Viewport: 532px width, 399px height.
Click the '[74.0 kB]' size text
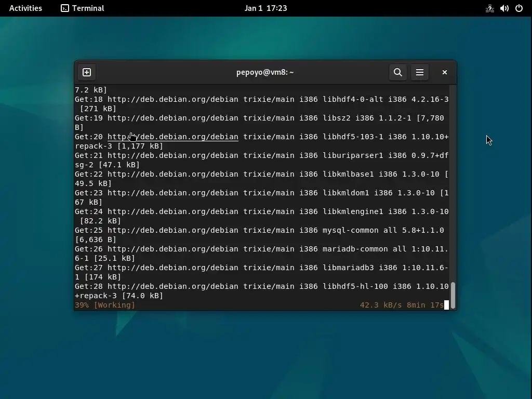tap(142, 296)
